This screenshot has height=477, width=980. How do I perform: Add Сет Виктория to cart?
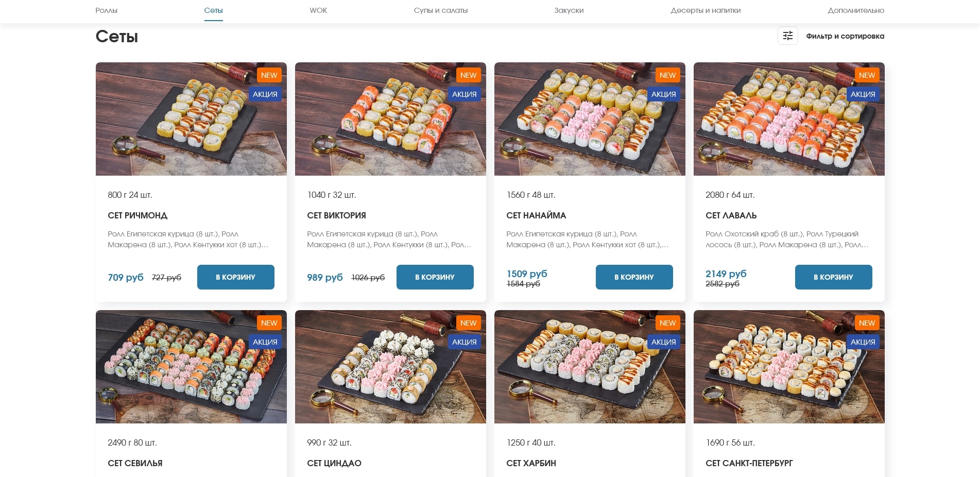[435, 277]
